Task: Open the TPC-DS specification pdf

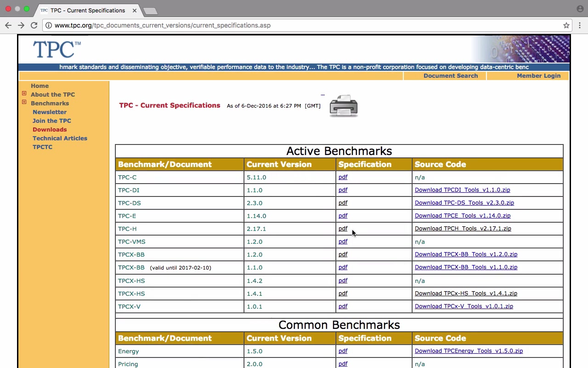Action: tap(343, 203)
